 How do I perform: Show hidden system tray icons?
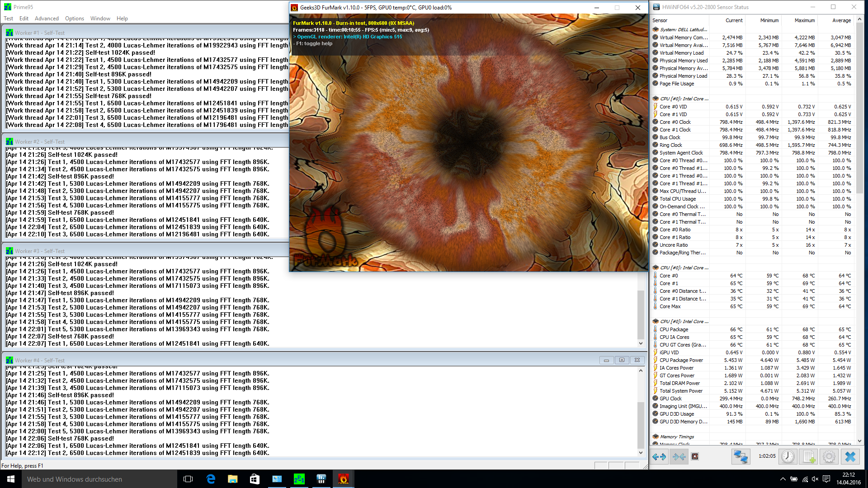(x=783, y=479)
